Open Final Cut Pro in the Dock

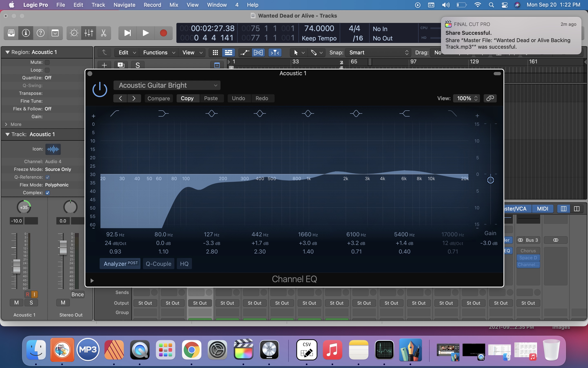243,350
